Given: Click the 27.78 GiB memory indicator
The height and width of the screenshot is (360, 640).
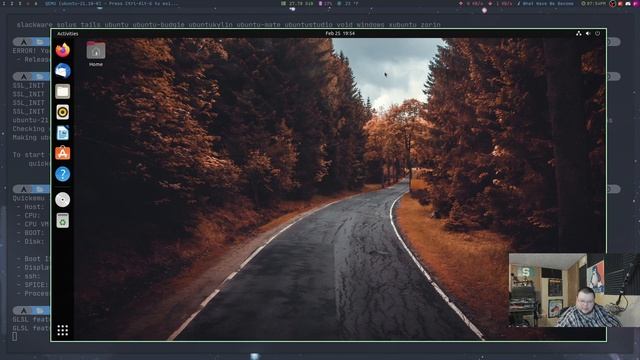Looking at the screenshot, I should click(298, 3).
